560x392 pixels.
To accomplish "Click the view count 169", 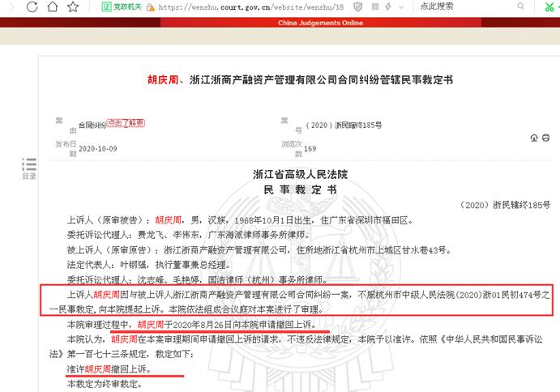I will [310, 149].
